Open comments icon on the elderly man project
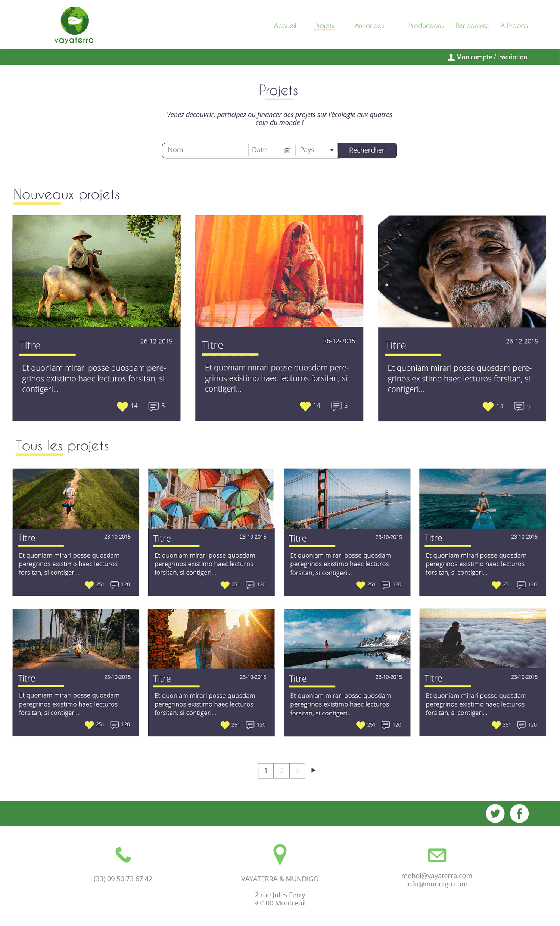560x926 pixels. point(519,406)
